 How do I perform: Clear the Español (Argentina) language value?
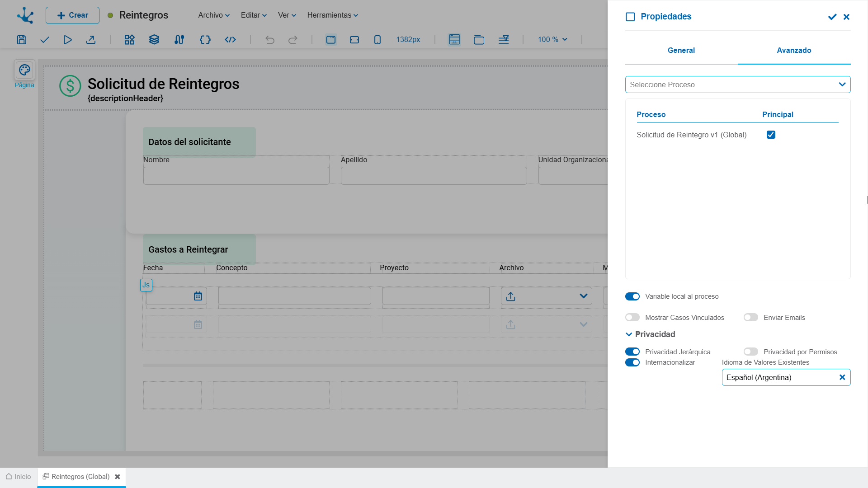tap(842, 377)
